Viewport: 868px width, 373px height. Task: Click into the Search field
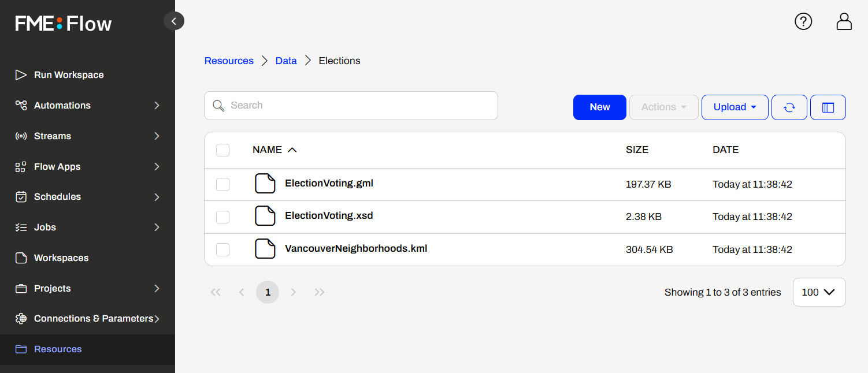click(358, 106)
